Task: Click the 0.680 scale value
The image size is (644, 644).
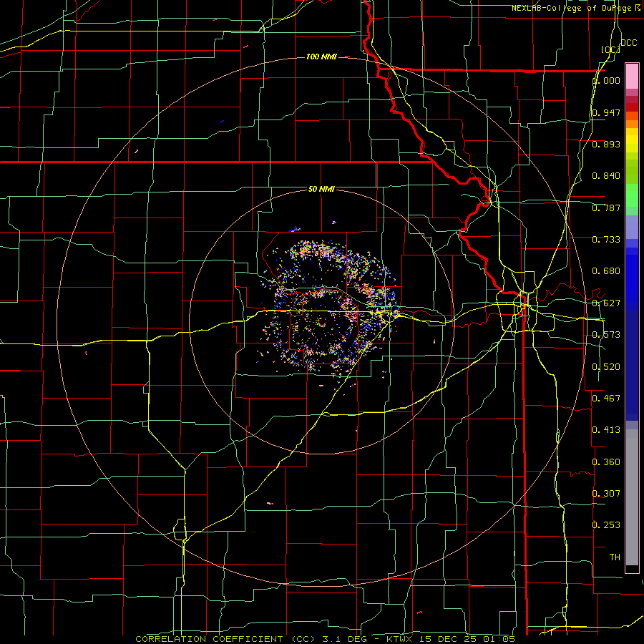Action: point(606,271)
